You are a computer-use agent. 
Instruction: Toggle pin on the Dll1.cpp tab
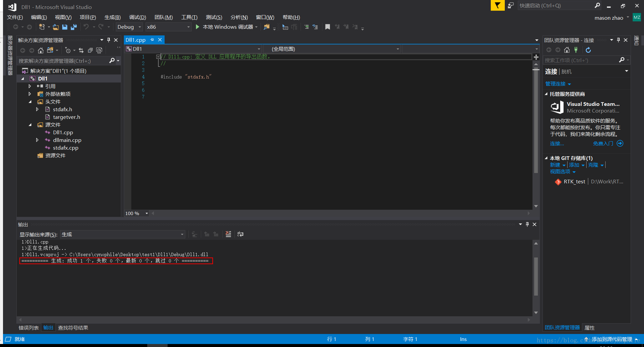[152, 40]
